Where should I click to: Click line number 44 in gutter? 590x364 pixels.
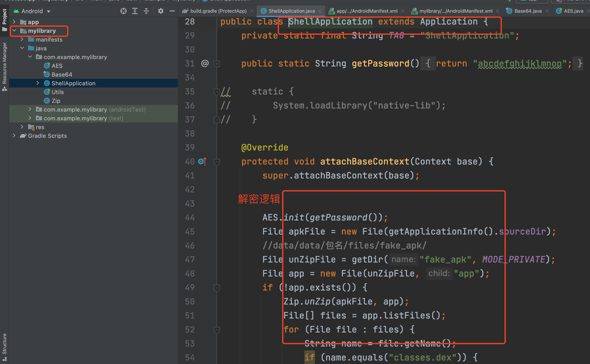[190, 218]
